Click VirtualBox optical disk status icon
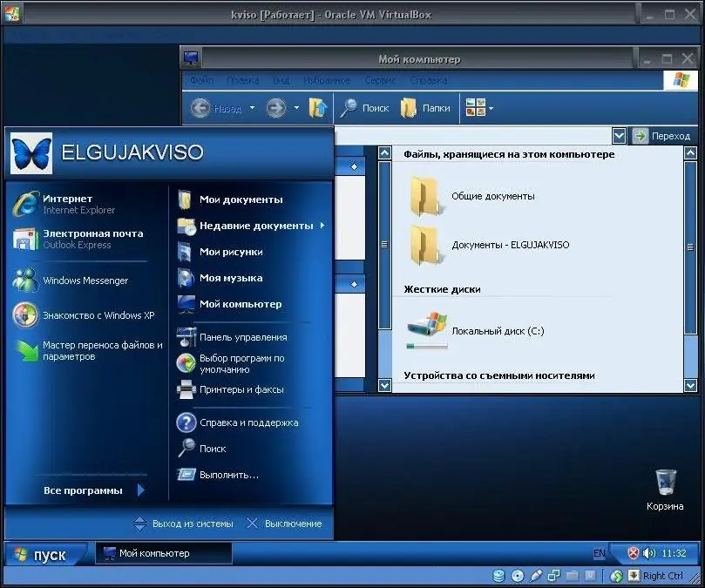The width and height of the screenshot is (705, 588). pyautogui.click(x=517, y=576)
